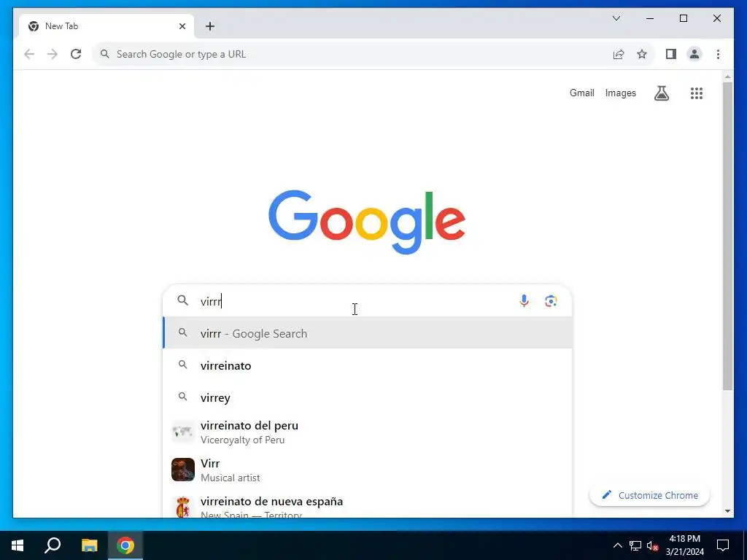Screen dimensions: 747x560
Task: Click the scrollbar down arrow
Action: (727, 511)
